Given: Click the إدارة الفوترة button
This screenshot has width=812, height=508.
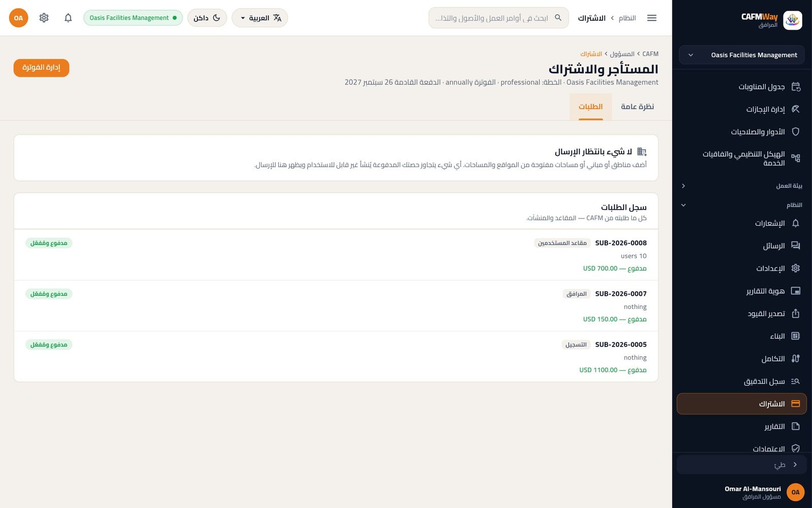Looking at the screenshot, I should 41,68.
